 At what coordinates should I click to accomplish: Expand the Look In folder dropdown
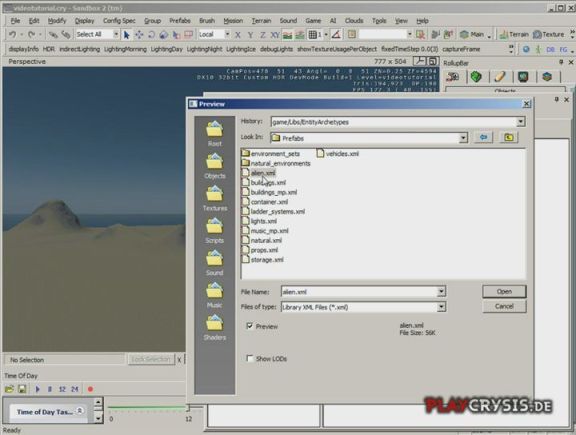(x=463, y=138)
